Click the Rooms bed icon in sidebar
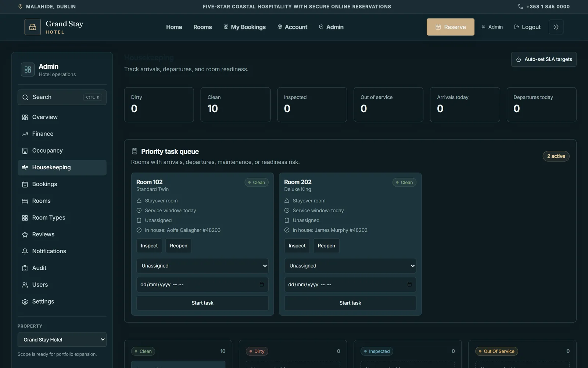588x368 pixels. tap(25, 201)
